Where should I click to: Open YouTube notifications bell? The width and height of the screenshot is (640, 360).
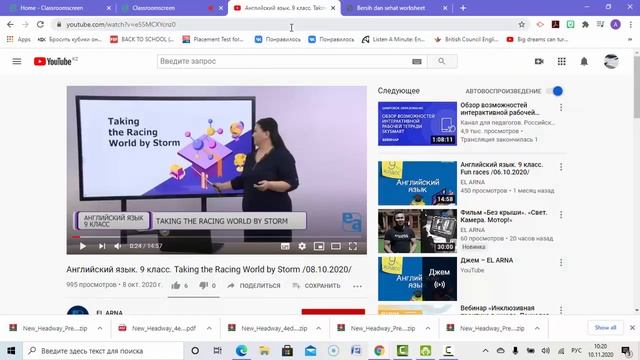pyautogui.click(x=584, y=61)
